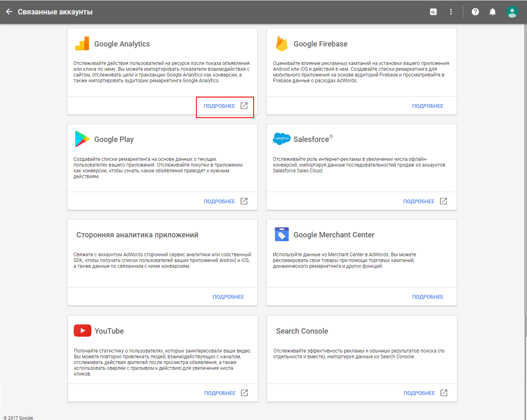Click external-link icon in YouTube card
This screenshot has width=527, height=420.
coord(245,393)
